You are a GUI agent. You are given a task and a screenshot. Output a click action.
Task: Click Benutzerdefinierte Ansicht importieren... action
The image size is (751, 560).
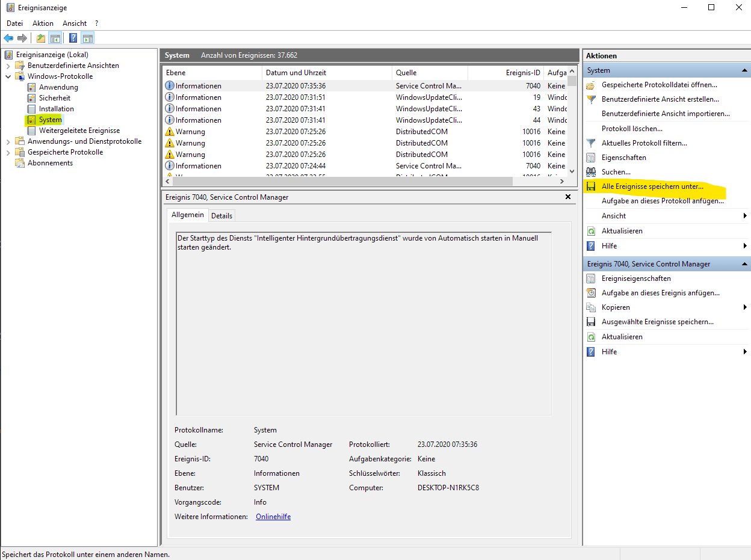[666, 114]
